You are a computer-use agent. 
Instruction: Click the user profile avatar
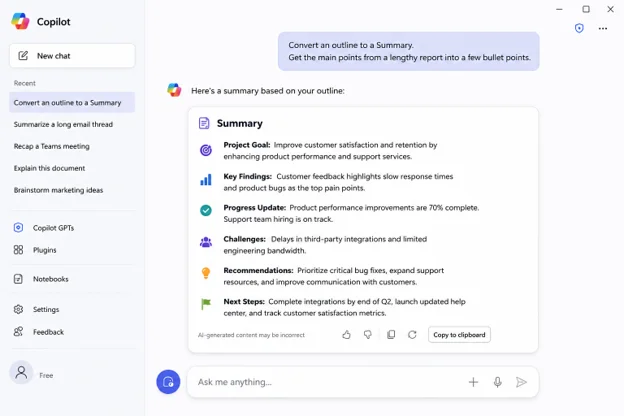pos(21,373)
